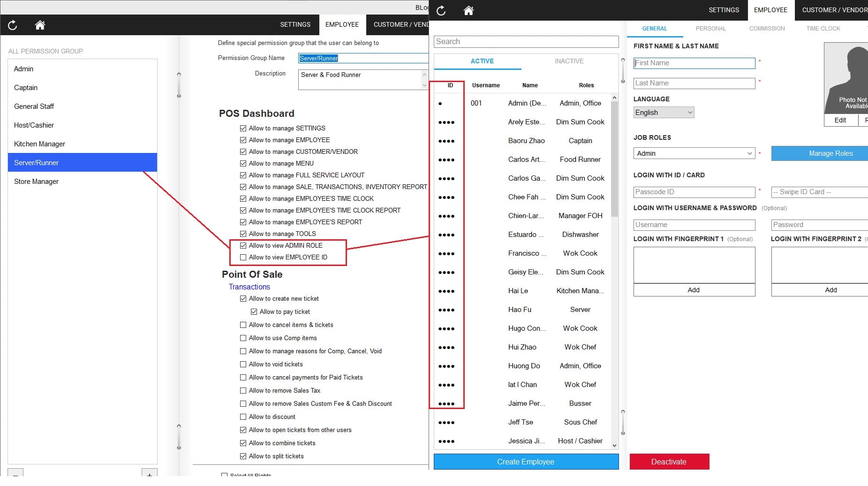Click the refresh icon in the left window
The image size is (868, 486).
pos(13,25)
